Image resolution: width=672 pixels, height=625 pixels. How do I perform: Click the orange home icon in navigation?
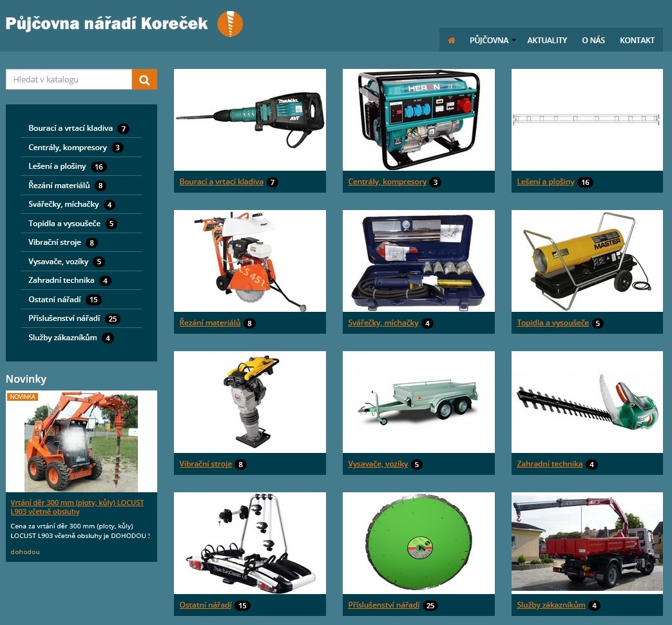(x=451, y=40)
